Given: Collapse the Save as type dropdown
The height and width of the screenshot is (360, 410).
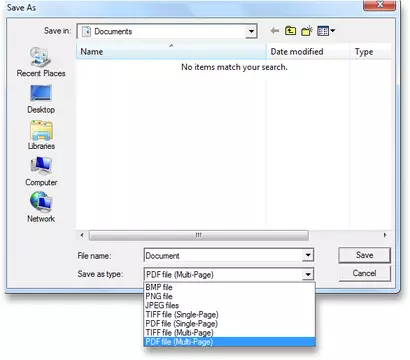Looking at the screenshot, I should [308, 275].
